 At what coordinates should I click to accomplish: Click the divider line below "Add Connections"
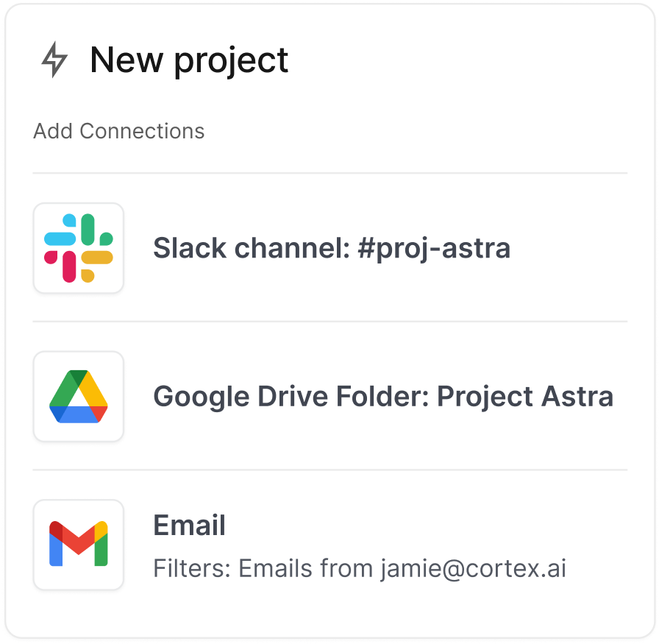pos(330,173)
